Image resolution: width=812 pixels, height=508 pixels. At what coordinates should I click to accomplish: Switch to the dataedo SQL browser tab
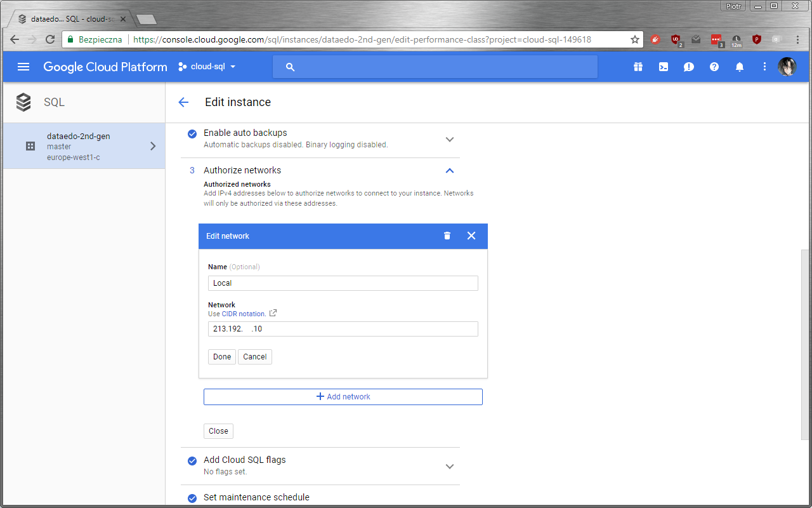coord(70,19)
